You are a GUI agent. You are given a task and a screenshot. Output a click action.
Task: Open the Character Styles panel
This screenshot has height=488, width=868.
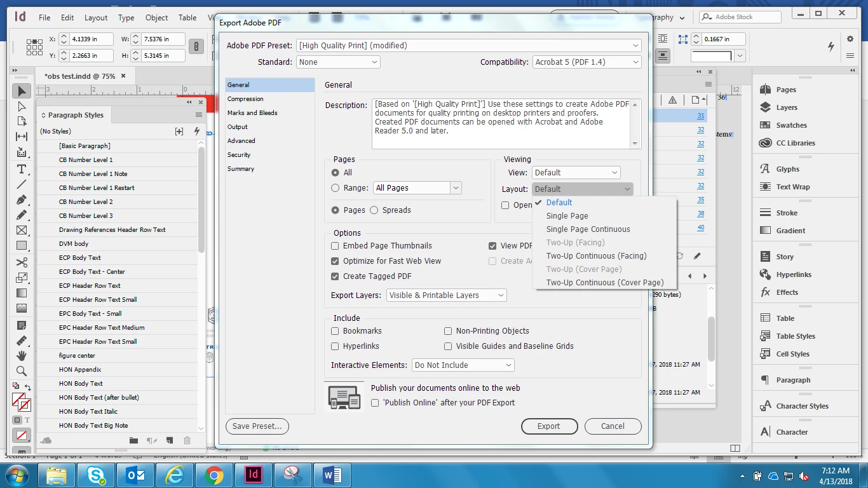pyautogui.click(x=802, y=406)
